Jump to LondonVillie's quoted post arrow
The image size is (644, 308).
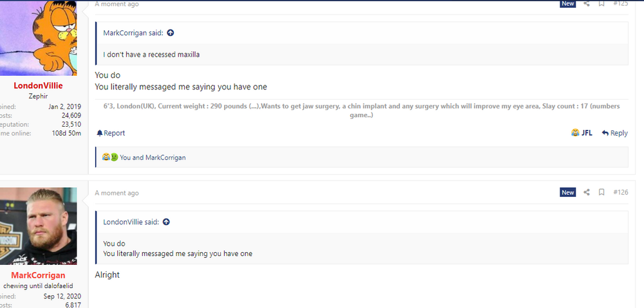coord(166,222)
